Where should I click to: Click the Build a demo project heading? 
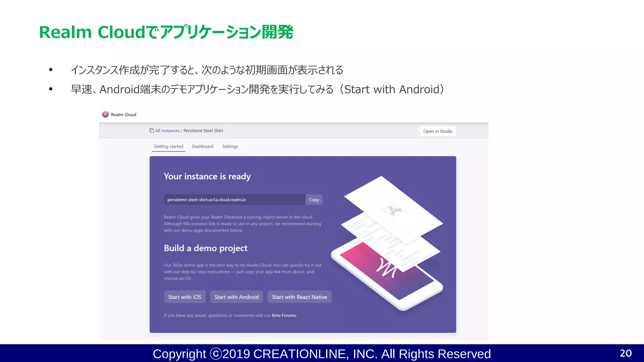pos(206,248)
